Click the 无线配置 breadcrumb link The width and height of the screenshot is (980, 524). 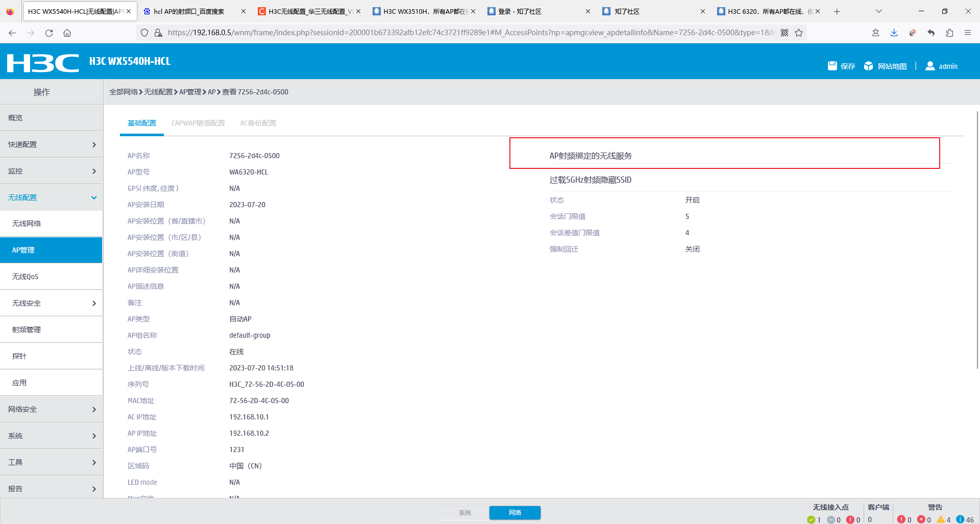tap(158, 92)
